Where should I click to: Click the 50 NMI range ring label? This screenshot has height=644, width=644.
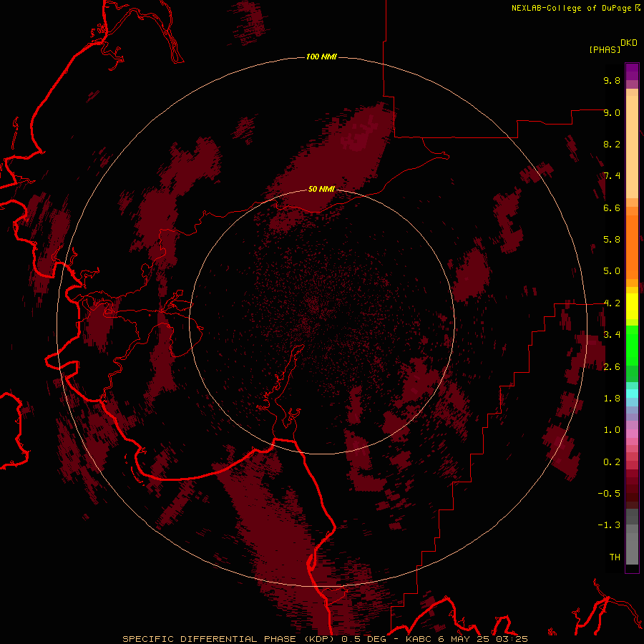(321, 189)
